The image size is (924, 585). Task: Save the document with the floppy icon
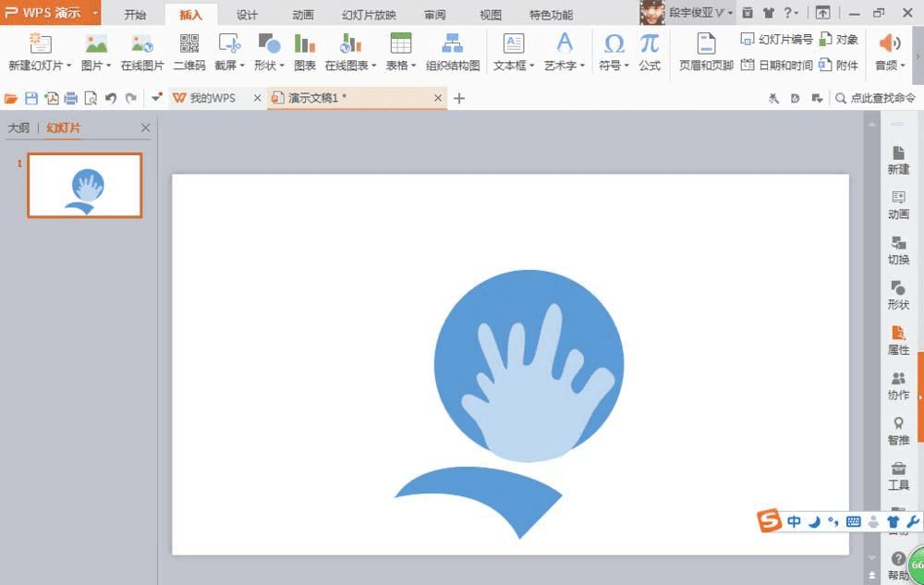pyautogui.click(x=31, y=98)
